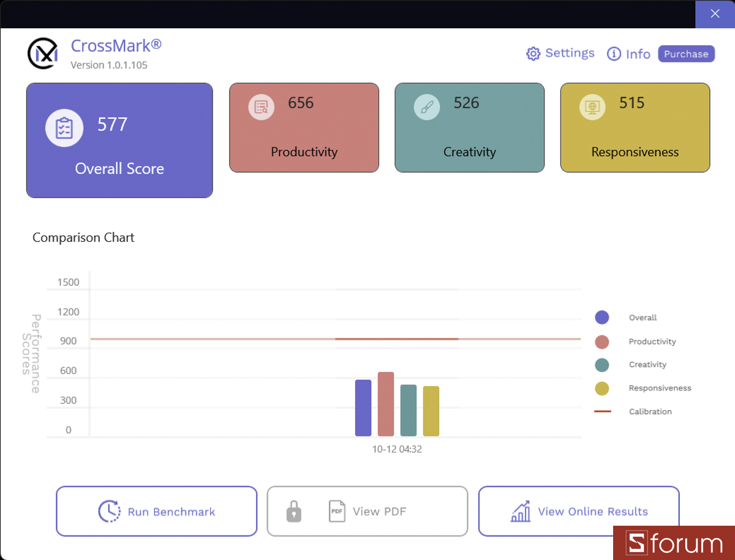This screenshot has height=560, width=735.
Task: Click the View Online Results button
Action: pyautogui.click(x=579, y=511)
